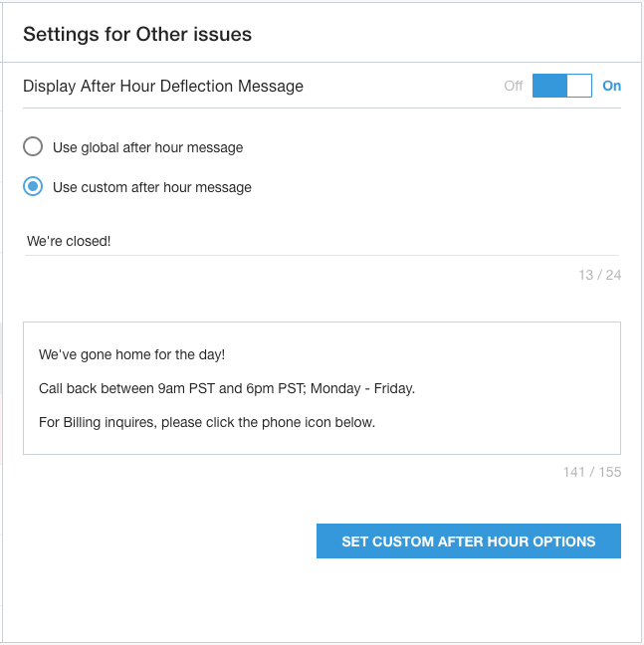Screen dimensions: 644x645
Task: Click the white knob of the toggle switch
Action: (x=579, y=86)
